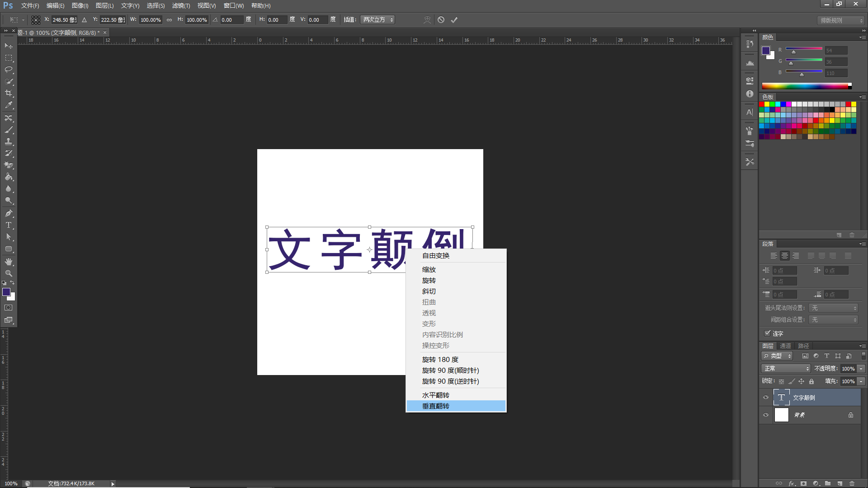Confirm the transform with the checkmark button
The image size is (868, 488).
pos(454,19)
